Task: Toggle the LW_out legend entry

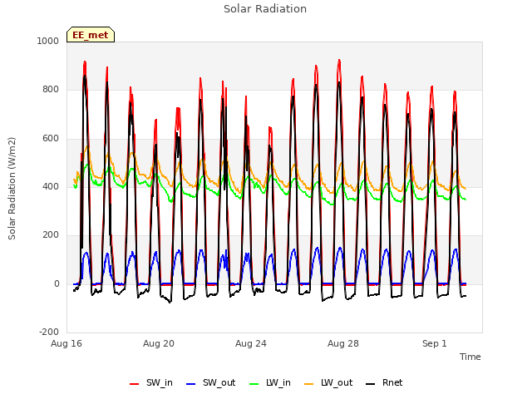Action: 328,383
